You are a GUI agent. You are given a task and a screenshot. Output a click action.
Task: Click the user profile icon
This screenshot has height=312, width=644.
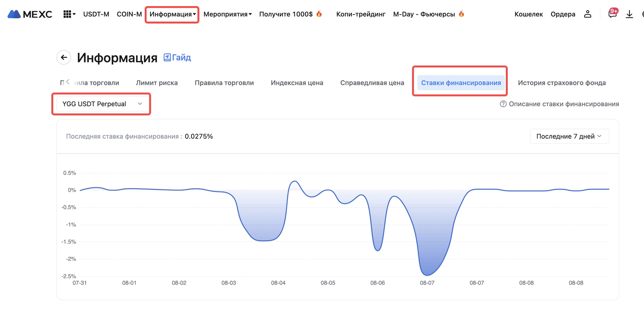click(587, 14)
